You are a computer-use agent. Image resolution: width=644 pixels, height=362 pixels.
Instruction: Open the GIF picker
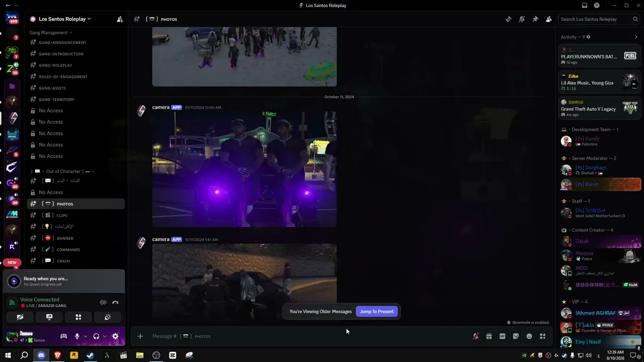[502, 336]
